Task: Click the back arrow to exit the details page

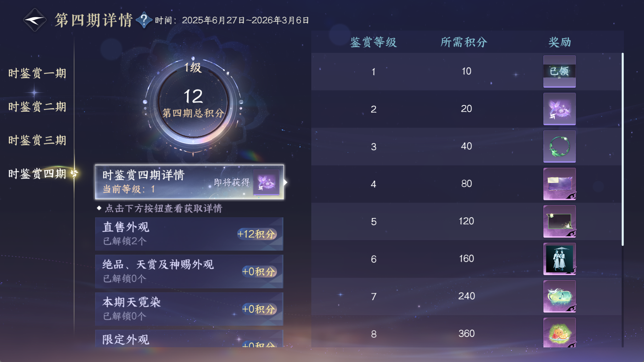Action: tap(34, 20)
